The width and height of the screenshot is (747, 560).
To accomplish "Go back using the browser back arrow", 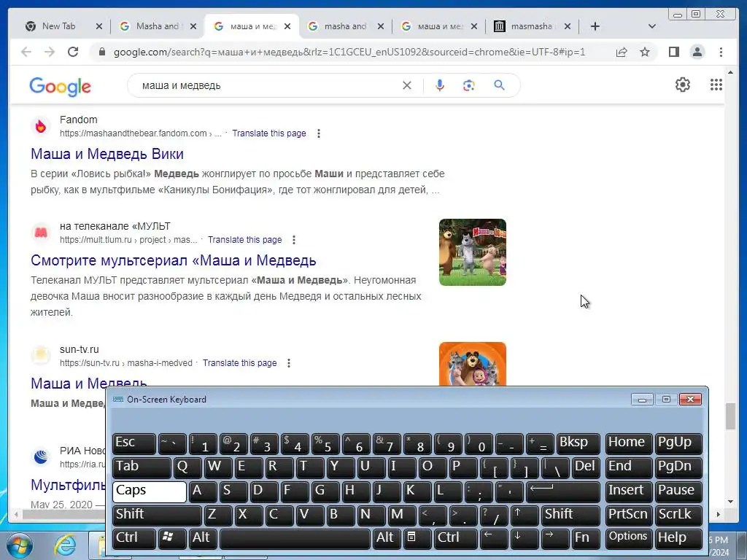I will 26,52.
